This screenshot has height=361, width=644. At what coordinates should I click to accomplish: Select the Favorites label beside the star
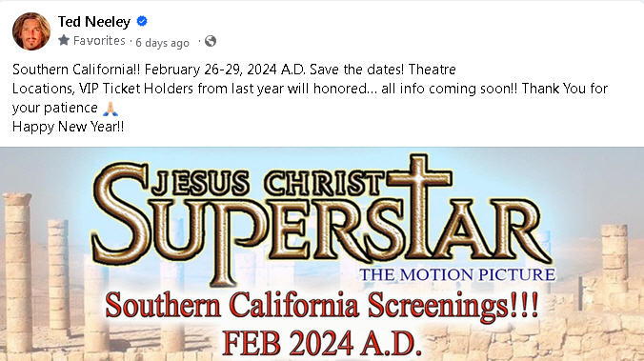[99, 41]
